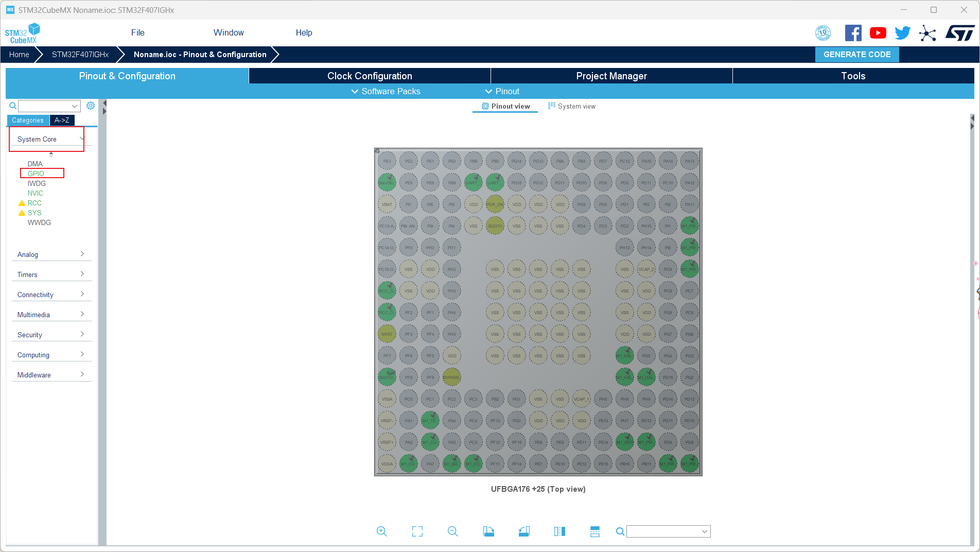Screen dimensions: 980x552
Task: Open the Pinout dropdown menu
Action: [x=502, y=91]
